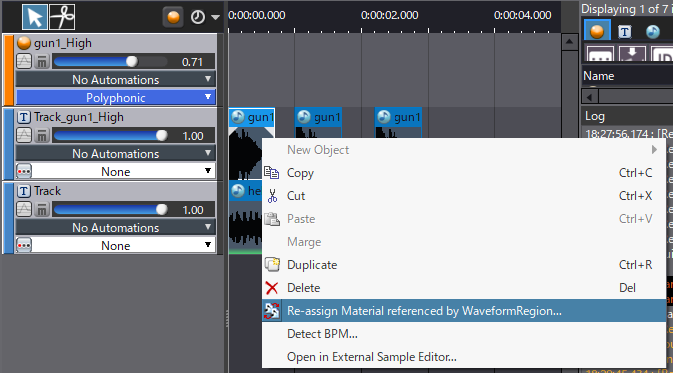Choose Cut from the context menu

(x=464, y=196)
